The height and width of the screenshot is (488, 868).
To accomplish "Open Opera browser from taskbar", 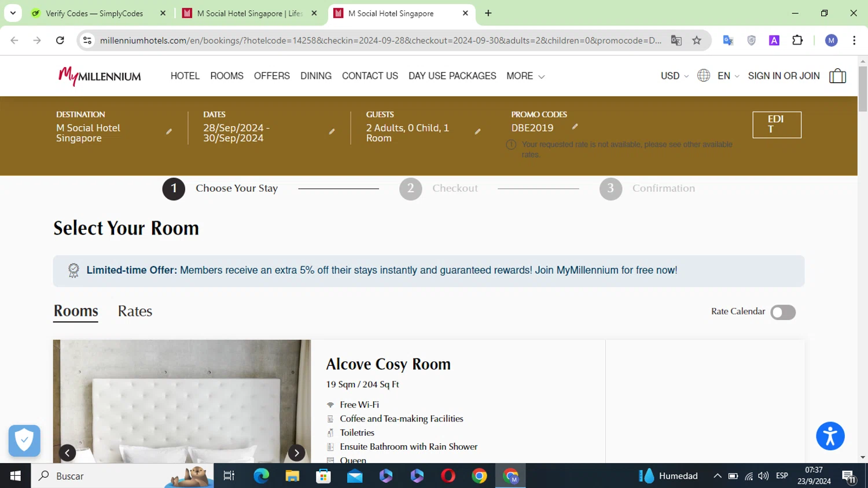I will click(448, 476).
